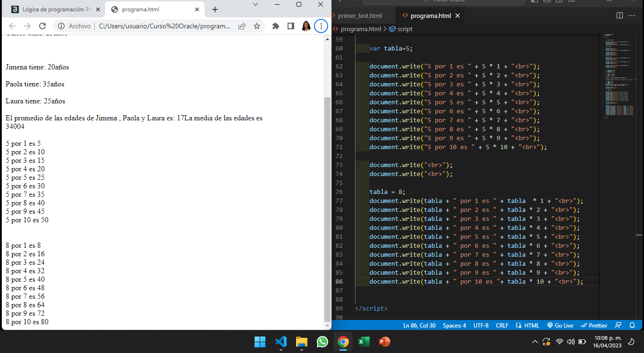Open Wi-Fi network settings in tray
Image resolution: width=644 pixels, height=353 pixels.
pos(560,342)
